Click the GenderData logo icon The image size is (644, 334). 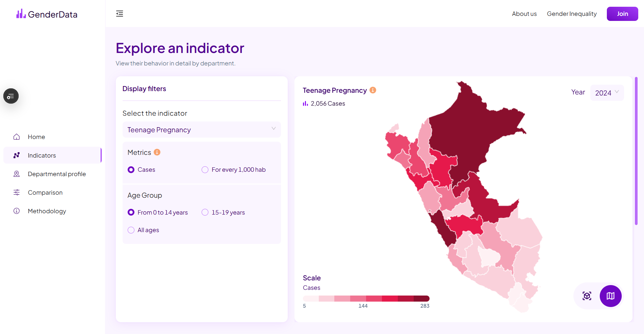coord(21,14)
